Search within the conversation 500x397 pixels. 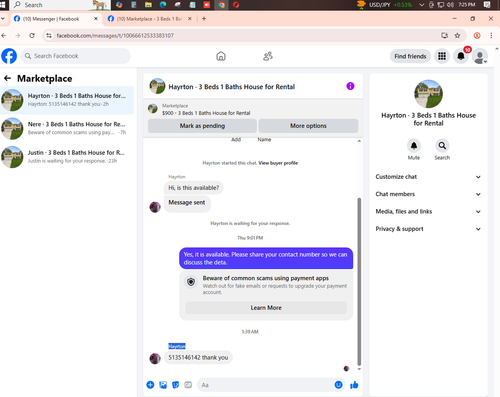(x=442, y=146)
